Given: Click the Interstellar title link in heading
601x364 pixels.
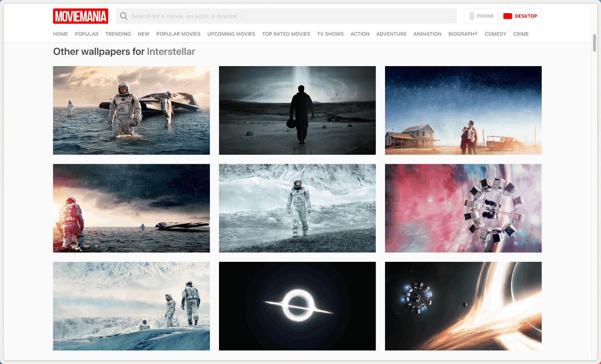Looking at the screenshot, I should pos(171,51).
